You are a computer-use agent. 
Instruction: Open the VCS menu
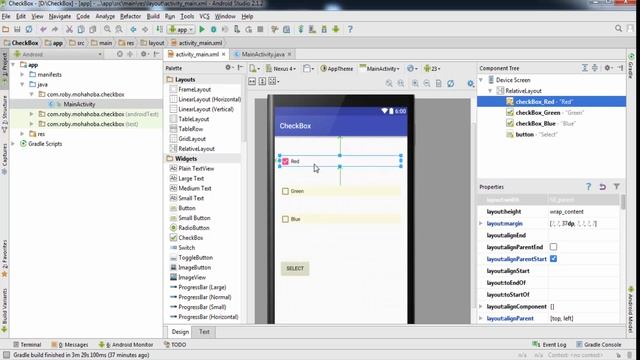click(x=204, y=16)
